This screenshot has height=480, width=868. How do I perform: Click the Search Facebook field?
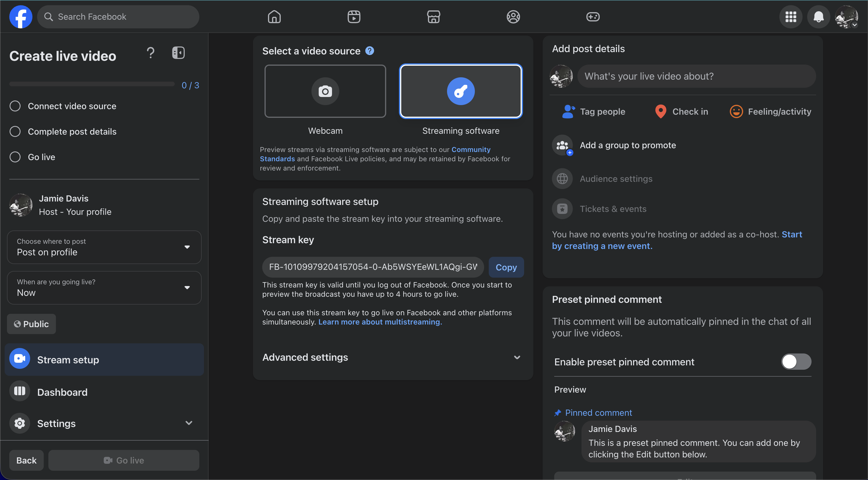click(x=118, y=17)
